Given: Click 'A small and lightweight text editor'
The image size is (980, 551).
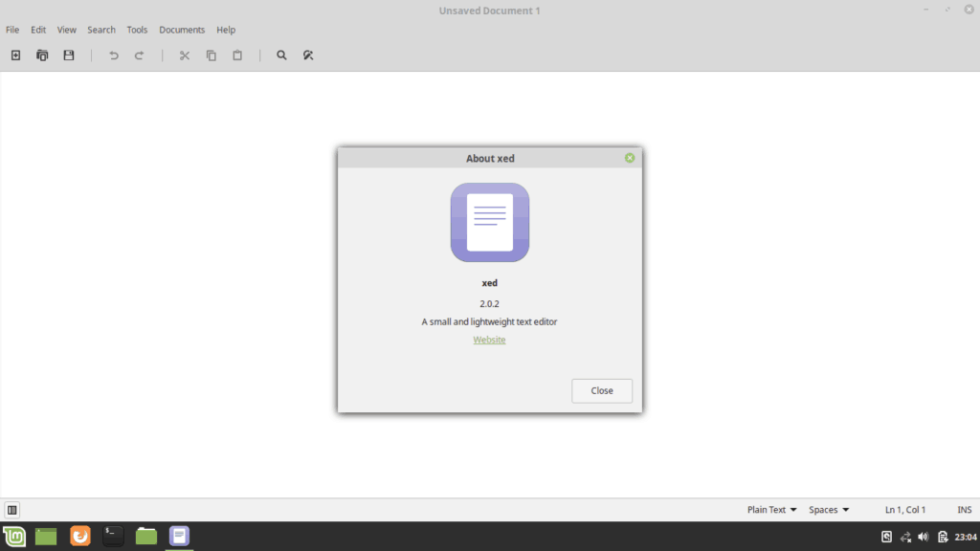Looking at the screenshot, I should click(x=489, y=321).
